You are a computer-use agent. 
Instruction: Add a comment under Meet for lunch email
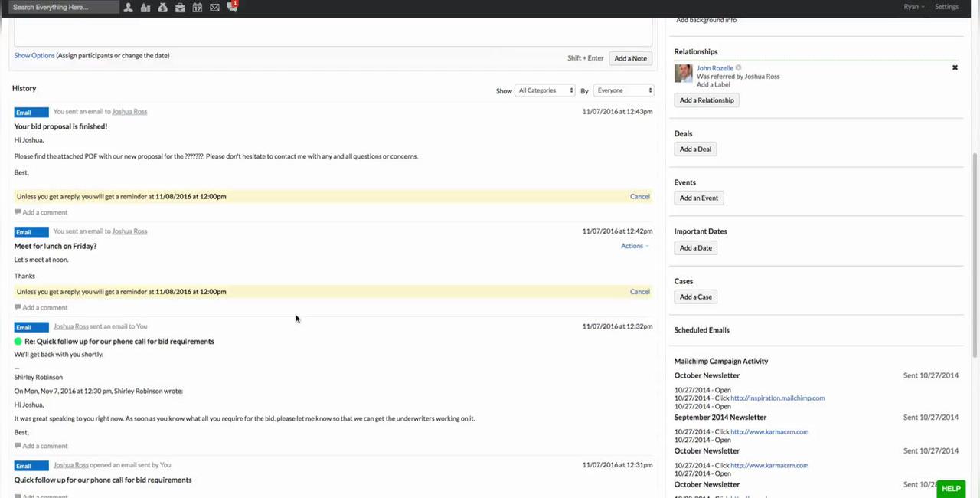click(x=45, y=307)
